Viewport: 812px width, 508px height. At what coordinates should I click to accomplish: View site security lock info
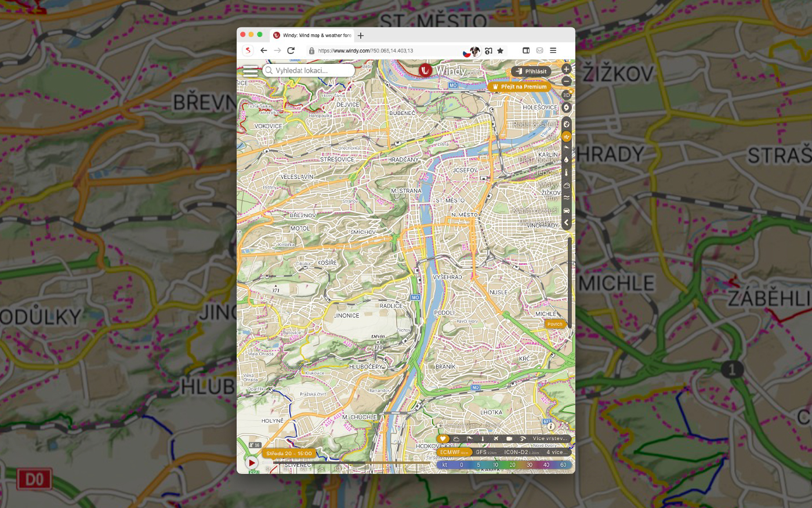pos(311,51)
